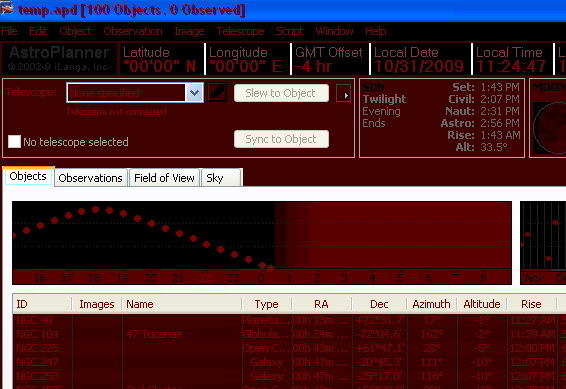566x389 pixels.
Task: Open the Observation menu
Action: pos(133,31)
